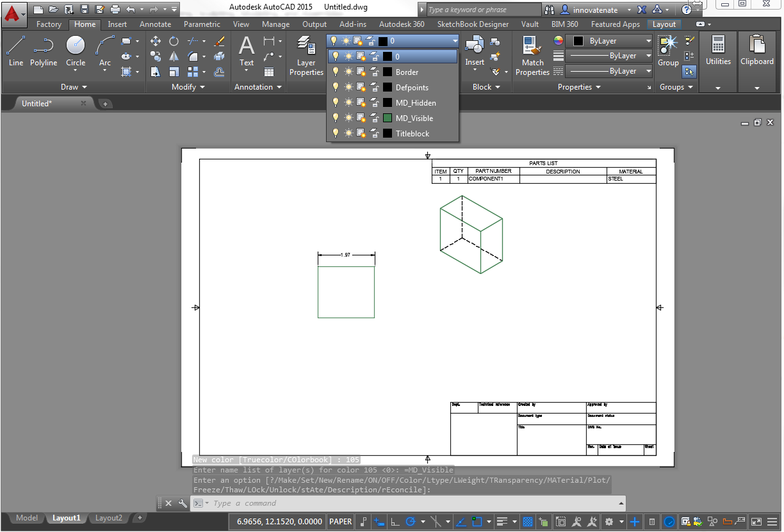Expand the Annotation panel dropdown
This screenshot has height=532, width=784.
[x=257, y=87]
